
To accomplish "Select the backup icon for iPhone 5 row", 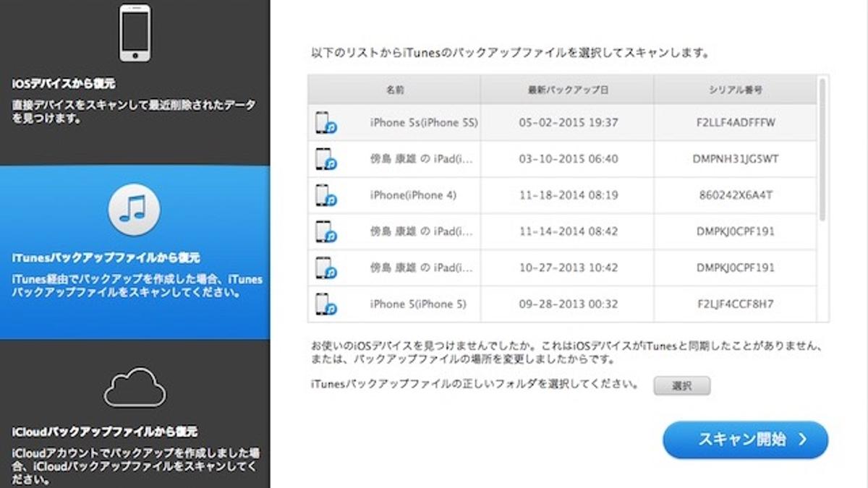I will [x=326, y=304].
